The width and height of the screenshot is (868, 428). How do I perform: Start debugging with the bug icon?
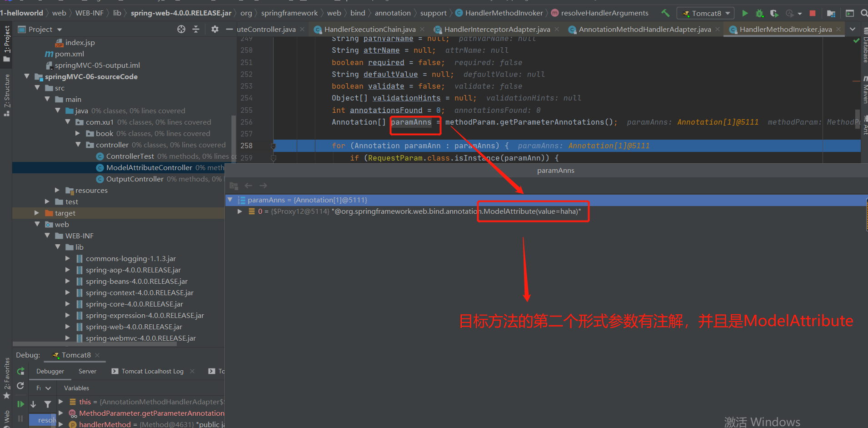(x=759, y=13)
